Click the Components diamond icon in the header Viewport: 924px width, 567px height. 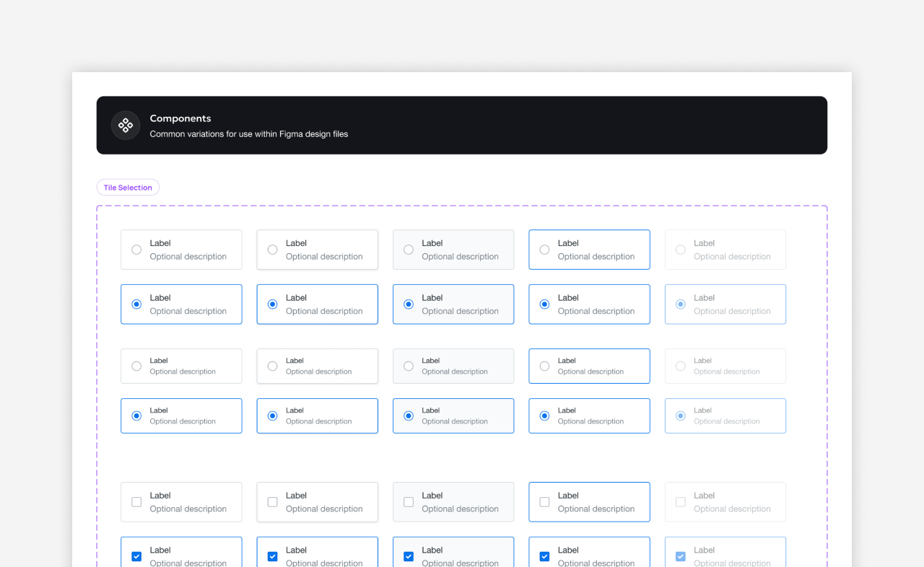pos(126,126)
